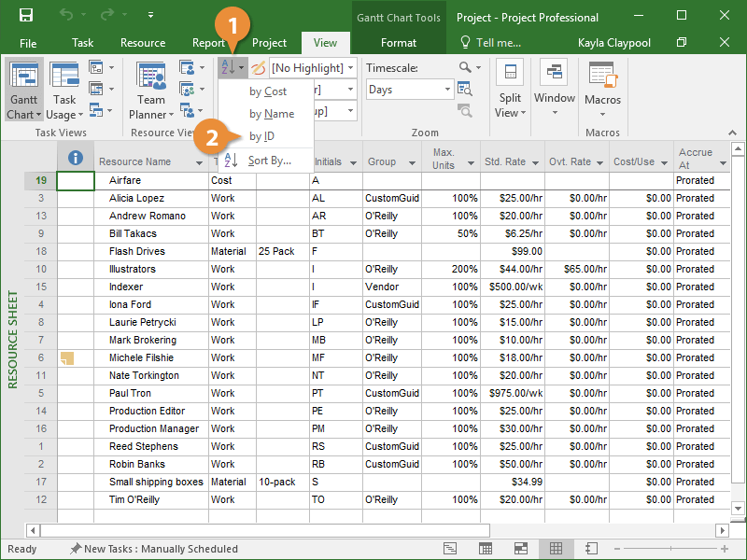747x560 pixels.
Task: Click the zoom slider in status bar
Action: [672, 549]
